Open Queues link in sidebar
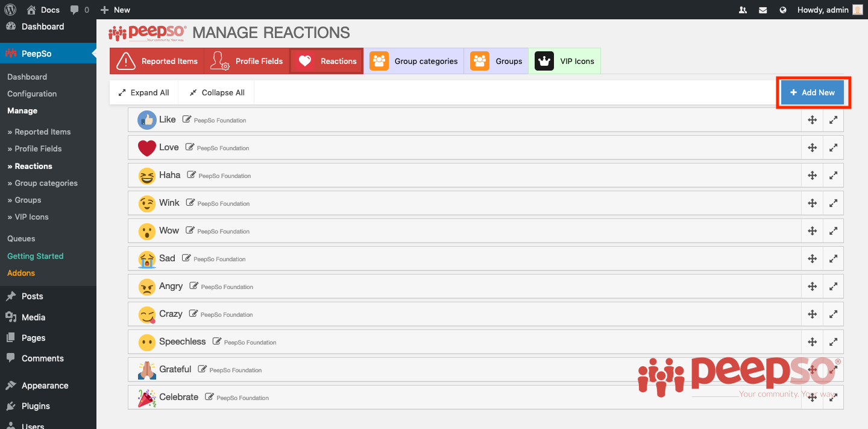 (21, 238)
